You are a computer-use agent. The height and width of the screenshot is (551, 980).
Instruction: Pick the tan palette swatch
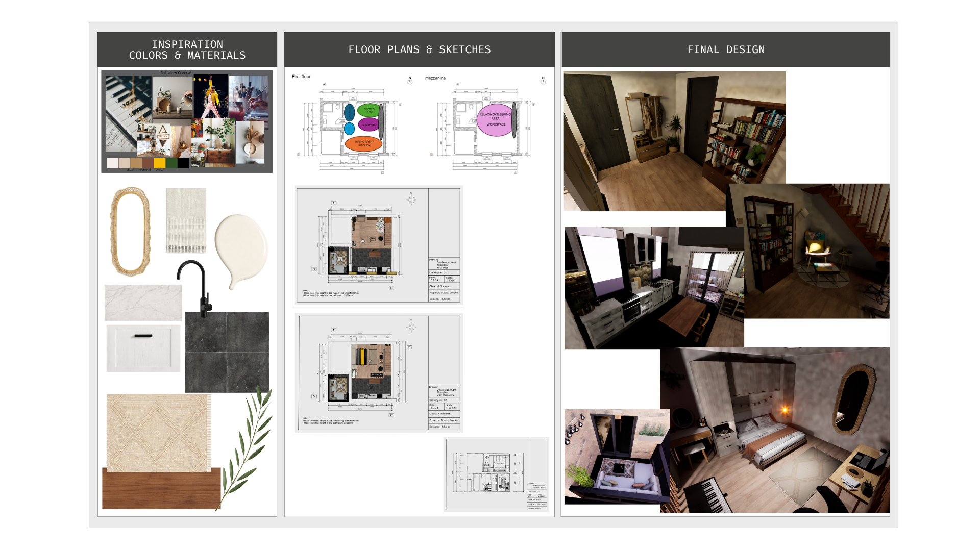[x=136, y=163]
